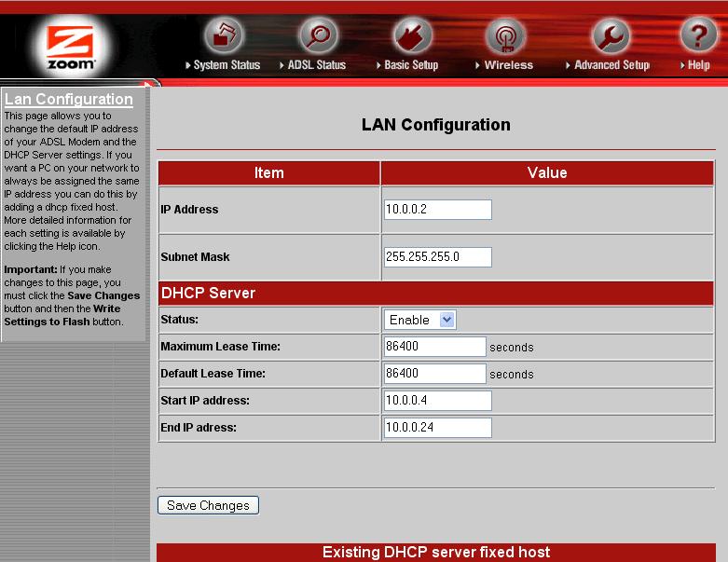Click the IP Address input field
The width and height of the screenshot is (728, 562).
438,210
